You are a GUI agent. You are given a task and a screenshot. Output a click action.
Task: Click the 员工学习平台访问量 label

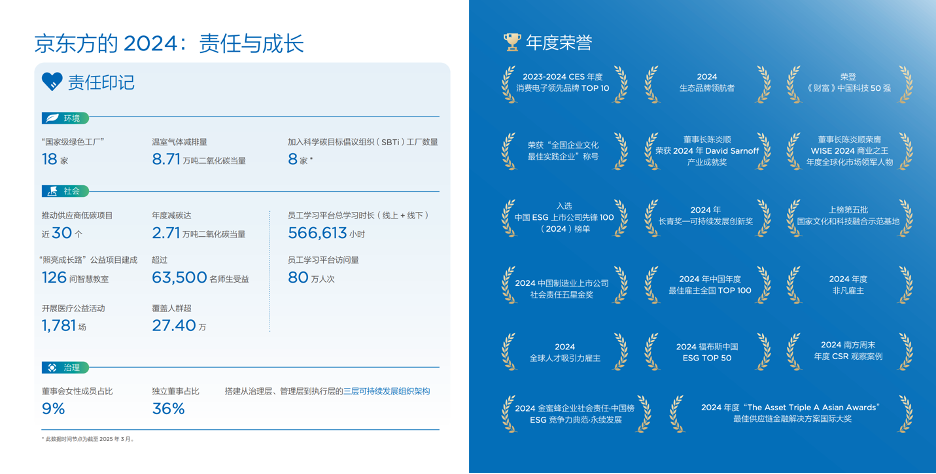click(x=323, y=260)
